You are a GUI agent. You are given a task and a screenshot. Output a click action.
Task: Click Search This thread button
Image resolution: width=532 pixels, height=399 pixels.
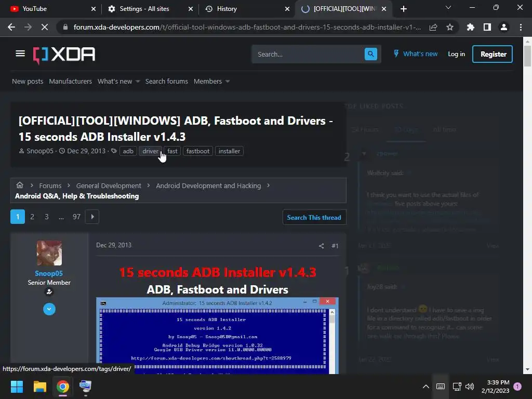coord(314,218)
